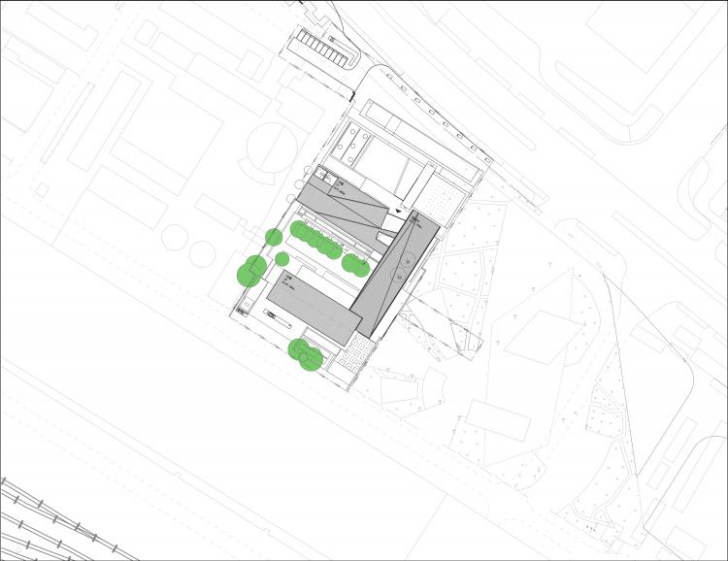Image resolution: width=728 pixels, height=561 pixels.
Task: Click the topmost single green tree
Action: point(274,236)
